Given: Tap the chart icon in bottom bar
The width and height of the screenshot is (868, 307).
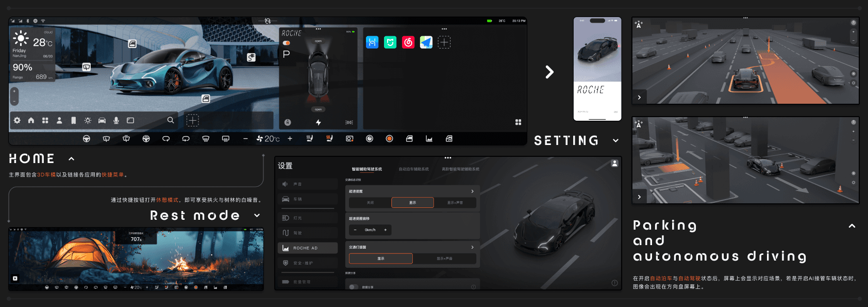Looking at the screenshot, I should 429,139.
